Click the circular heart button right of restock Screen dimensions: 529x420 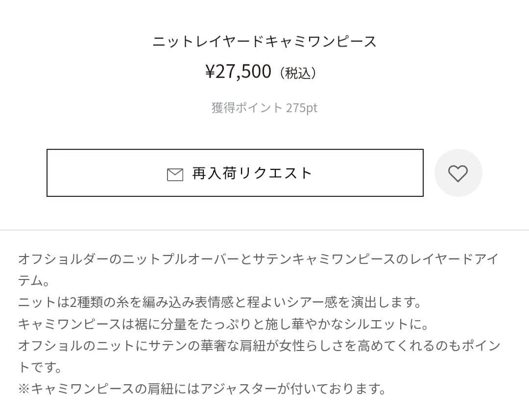click(x=458, y=173)
